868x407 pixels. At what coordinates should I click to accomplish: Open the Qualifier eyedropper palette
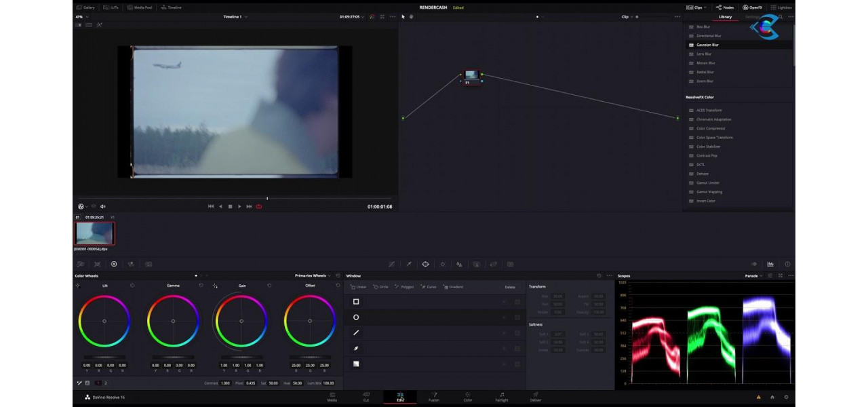pyautogui.click(x=409, y=264)
